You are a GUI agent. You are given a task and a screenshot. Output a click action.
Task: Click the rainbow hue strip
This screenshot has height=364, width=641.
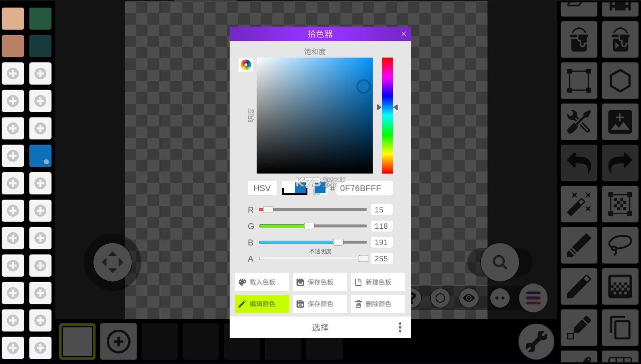[387, 116]
